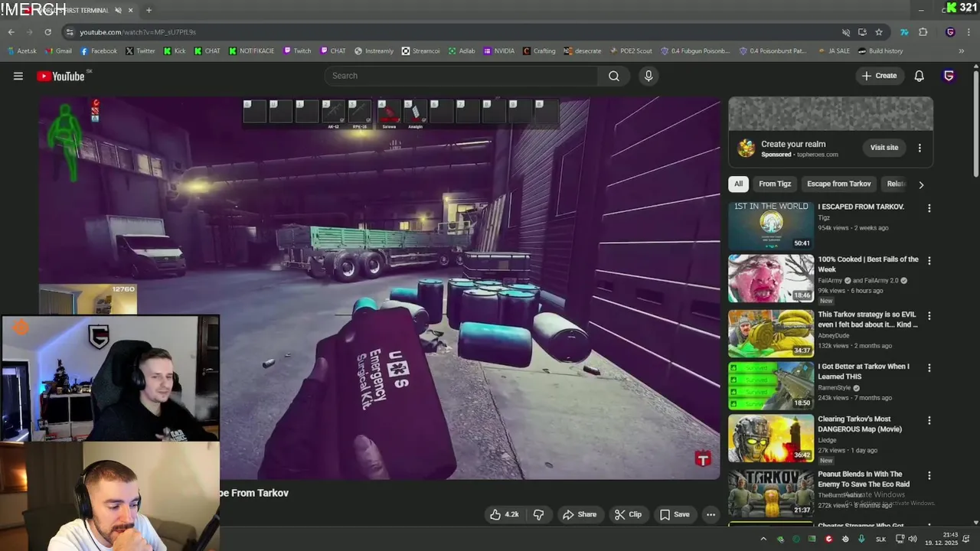The height and width of the screenshot is (551, 980).
Task: Open the network icon in the system tray
Action: [900, 539]
